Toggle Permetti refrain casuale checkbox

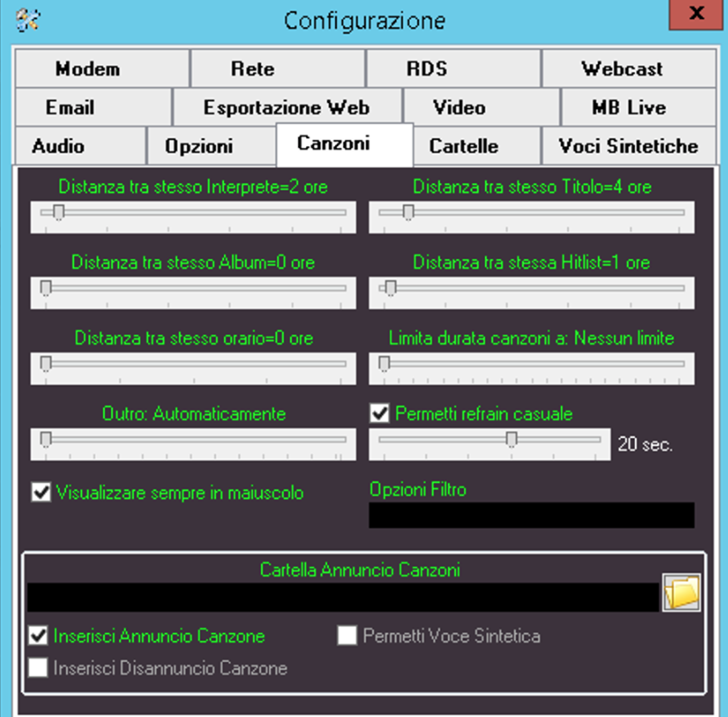point(379,414)
